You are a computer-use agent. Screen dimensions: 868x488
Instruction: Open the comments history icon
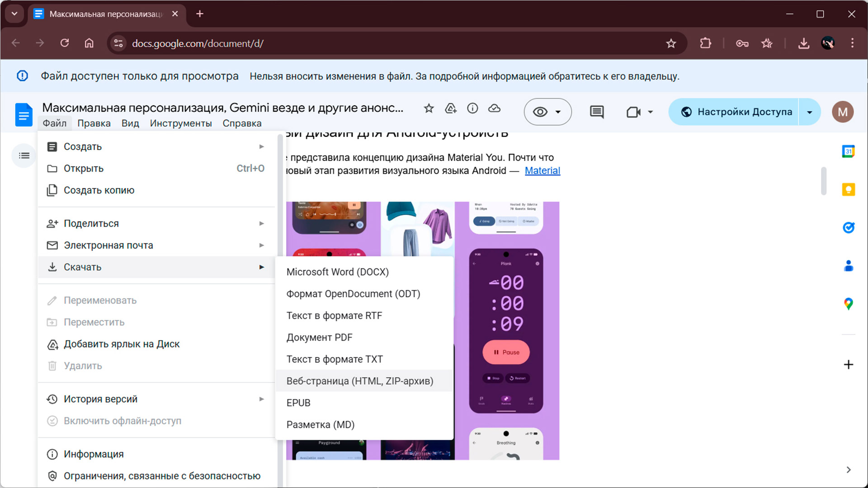click(597, 112)
